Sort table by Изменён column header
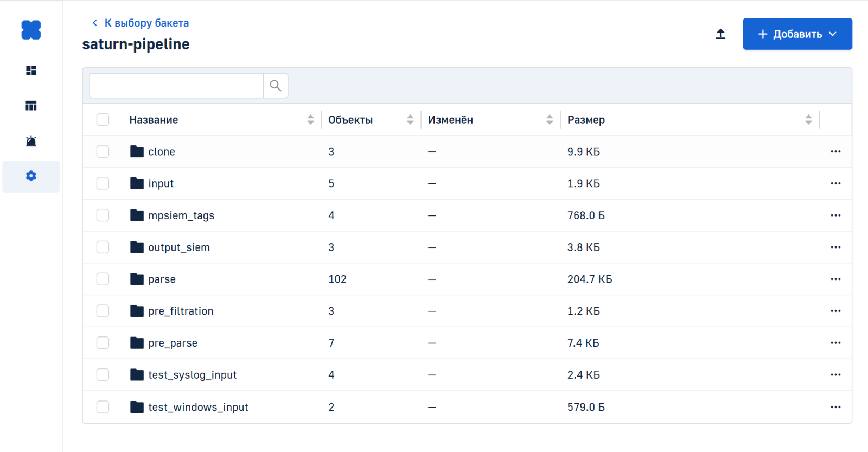Screen dimensions: 868x452 coord(450,120)
